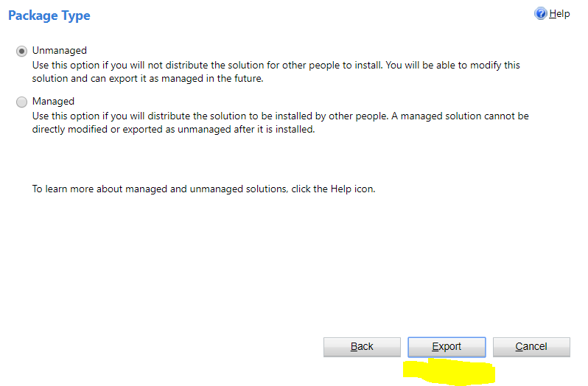Image resolution: width=588 pixels, height=386 pixels.
Task: Dismiss the dialog with Cancel button
Action: (x=531, y=347)
